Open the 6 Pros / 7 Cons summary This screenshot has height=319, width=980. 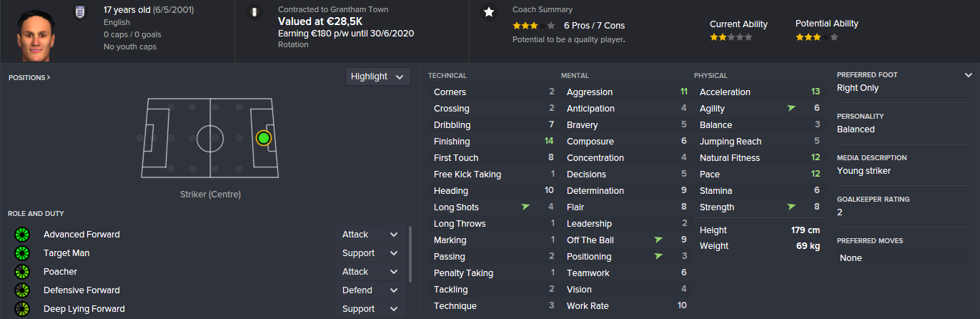coord(594,26)
